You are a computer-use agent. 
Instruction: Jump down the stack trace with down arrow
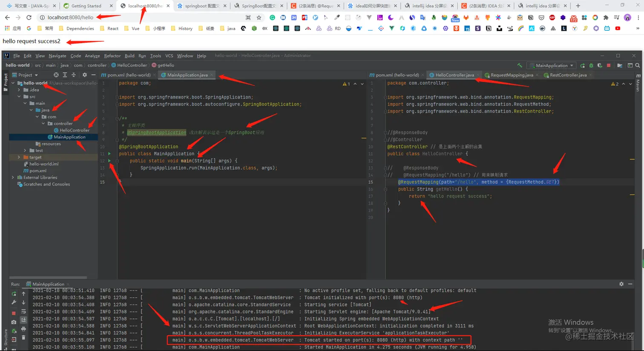[23, 302]
